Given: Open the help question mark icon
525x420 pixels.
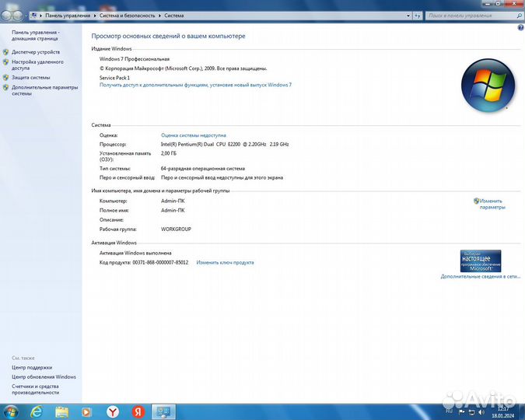Looking at the screenshot, I should 520,28.
